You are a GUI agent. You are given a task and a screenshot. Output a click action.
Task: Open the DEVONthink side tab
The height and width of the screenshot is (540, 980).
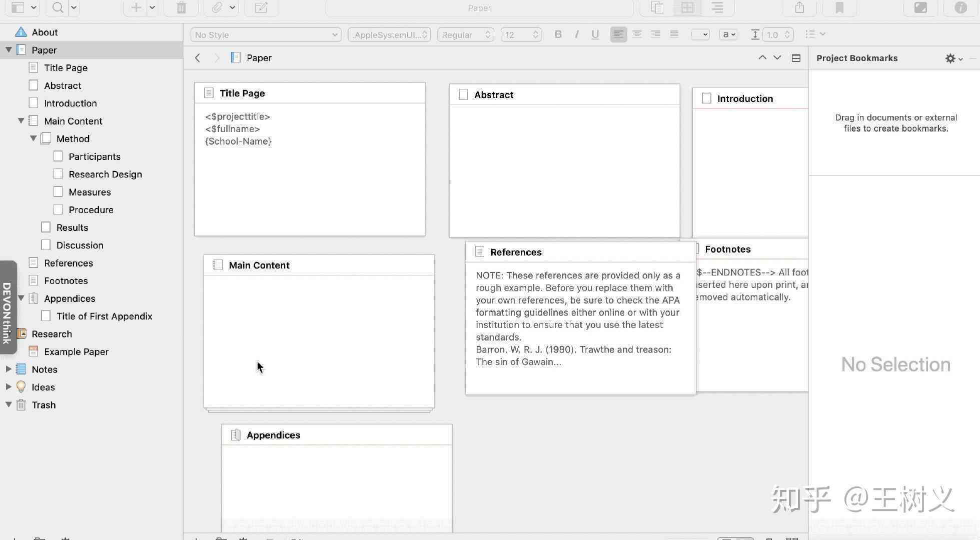[x=8, y=307]
